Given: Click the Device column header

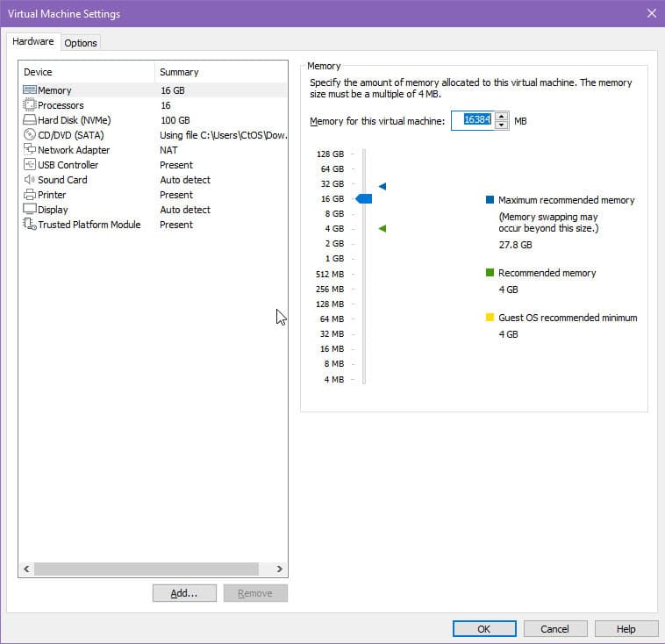Looking at the screenshot, I should 87,72.
